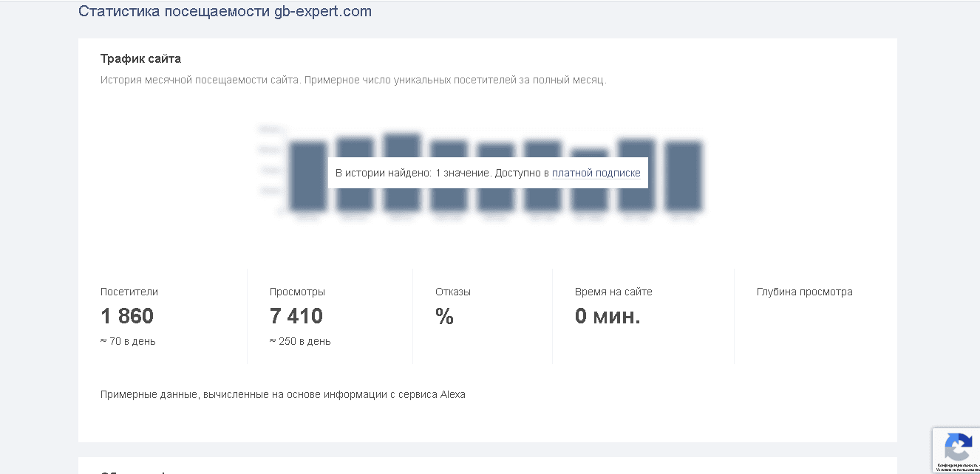Click the Alexa data source note

282,394
